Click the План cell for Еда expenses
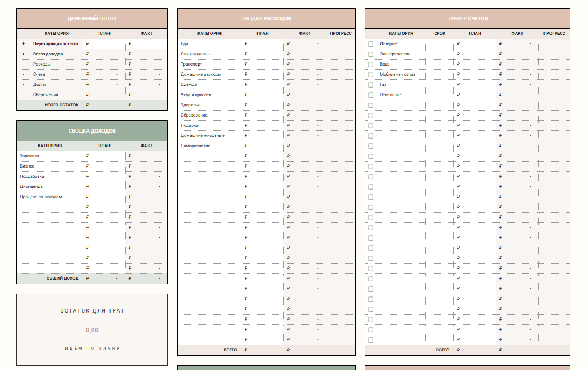Screen dimensions: 588x370 coord(263,44)
